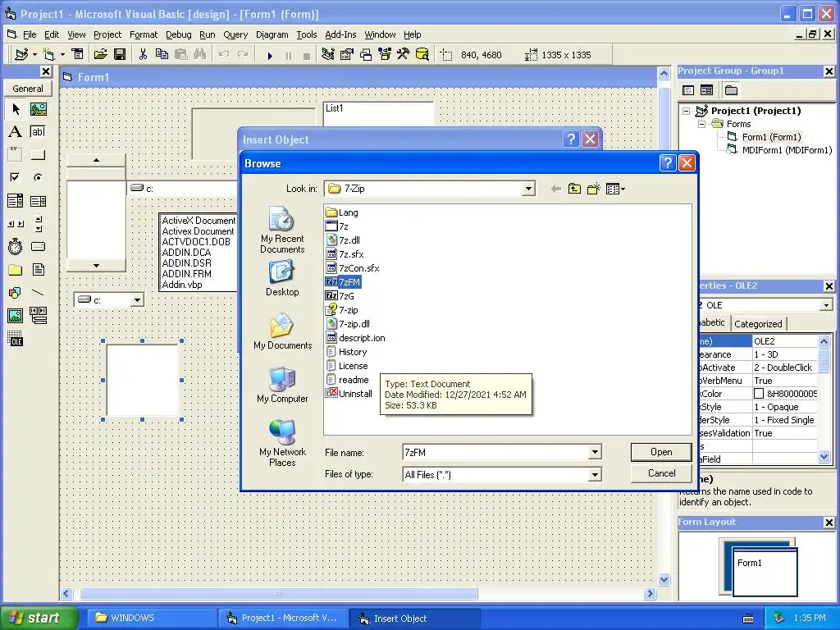Select the OptionButton tool in toolbox

[x=38, y=177]
